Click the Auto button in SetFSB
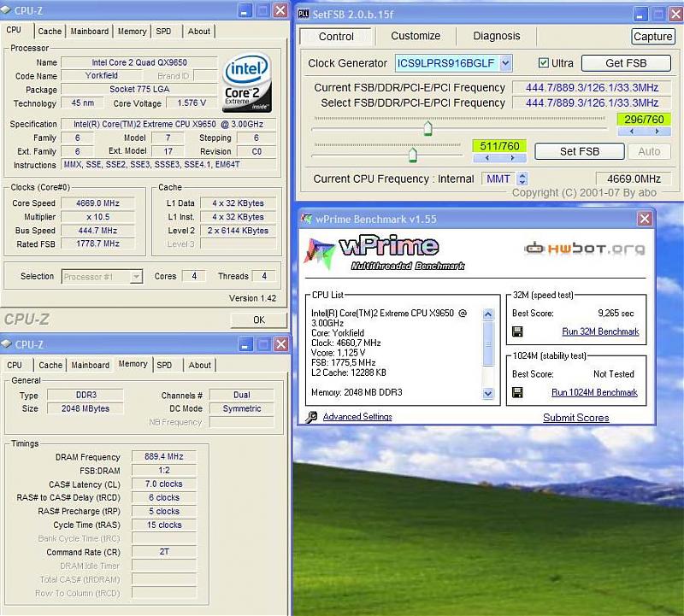 coord(649,151)
